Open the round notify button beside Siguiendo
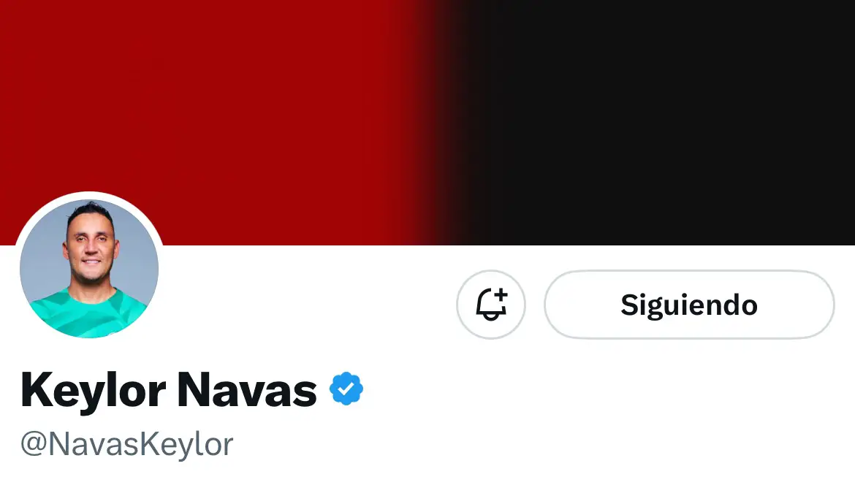855x504 pixels. tap(491, 305)
